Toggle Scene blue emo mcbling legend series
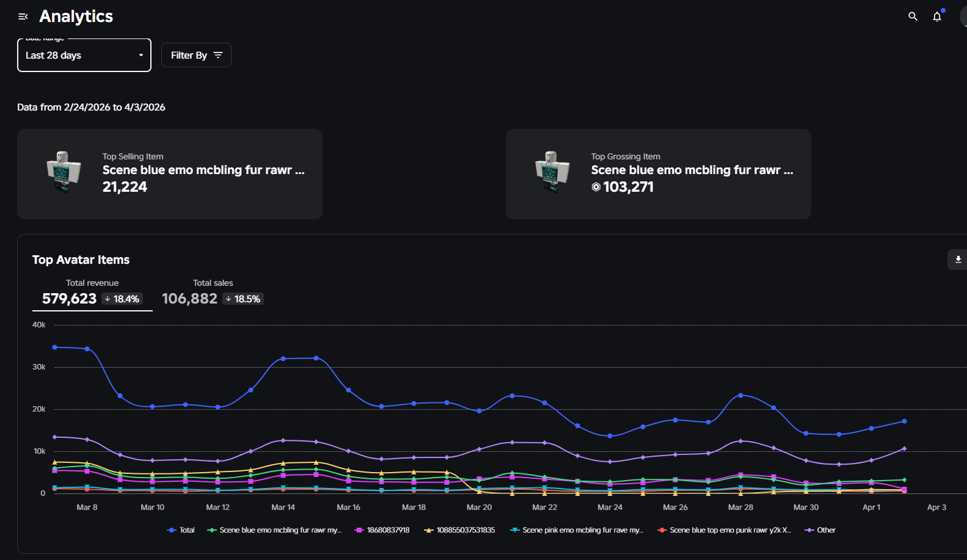 pyautogui.click(x=275, y=530)
